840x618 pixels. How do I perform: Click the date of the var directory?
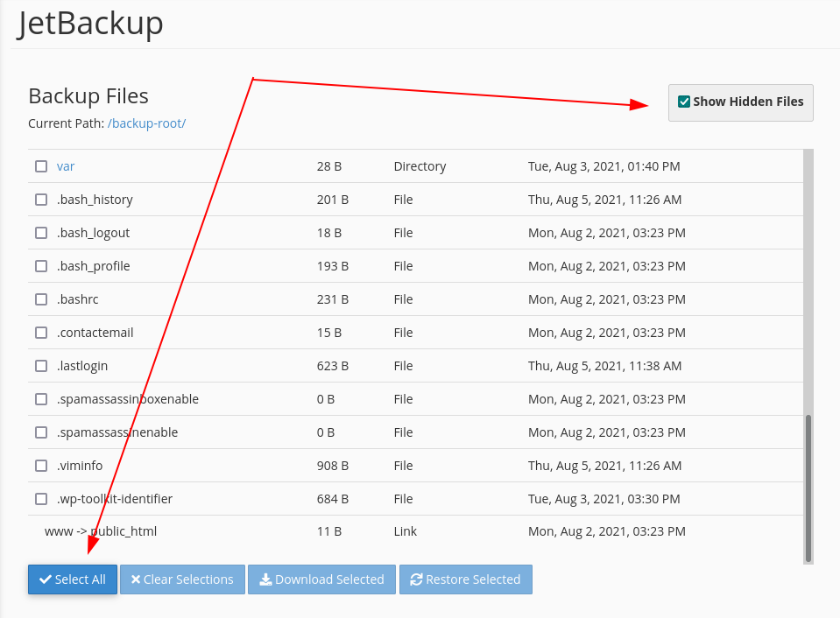(x=604, y=166)
